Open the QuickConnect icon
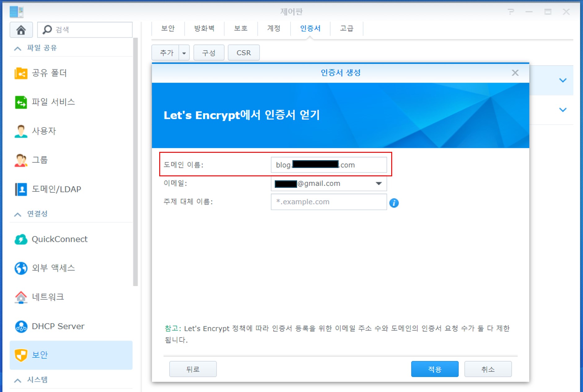This screenshot has width=583, height=392. 21,239
